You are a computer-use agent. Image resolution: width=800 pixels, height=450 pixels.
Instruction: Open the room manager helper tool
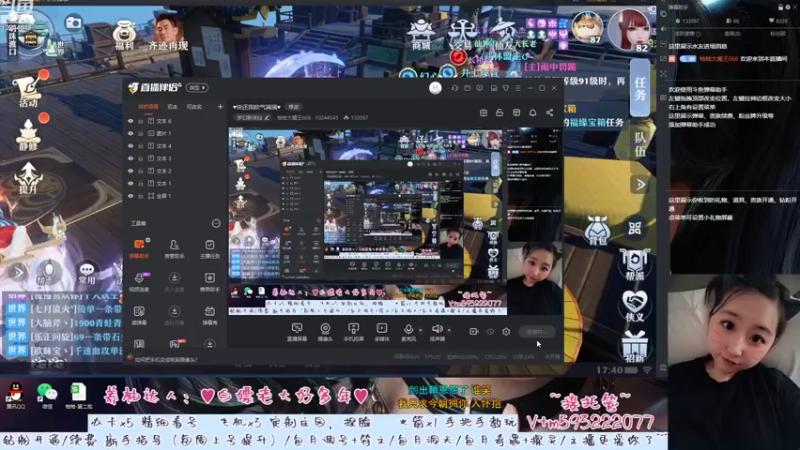[174, 248]
